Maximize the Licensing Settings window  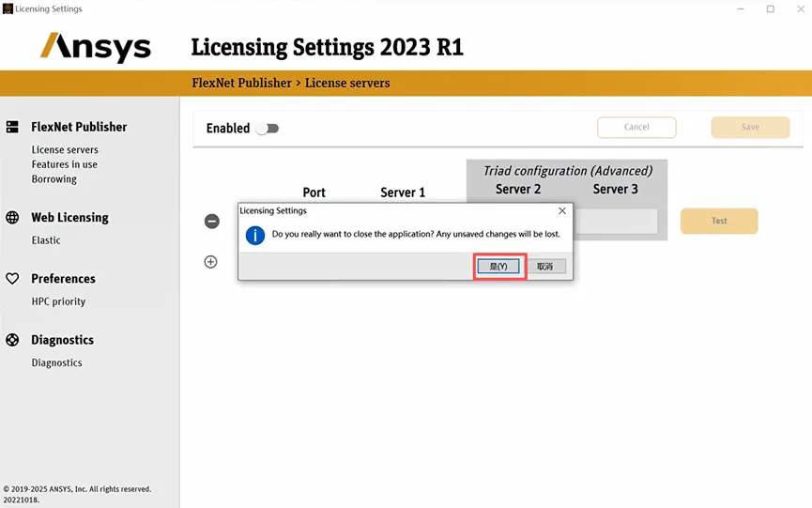[x=771, y=8]
